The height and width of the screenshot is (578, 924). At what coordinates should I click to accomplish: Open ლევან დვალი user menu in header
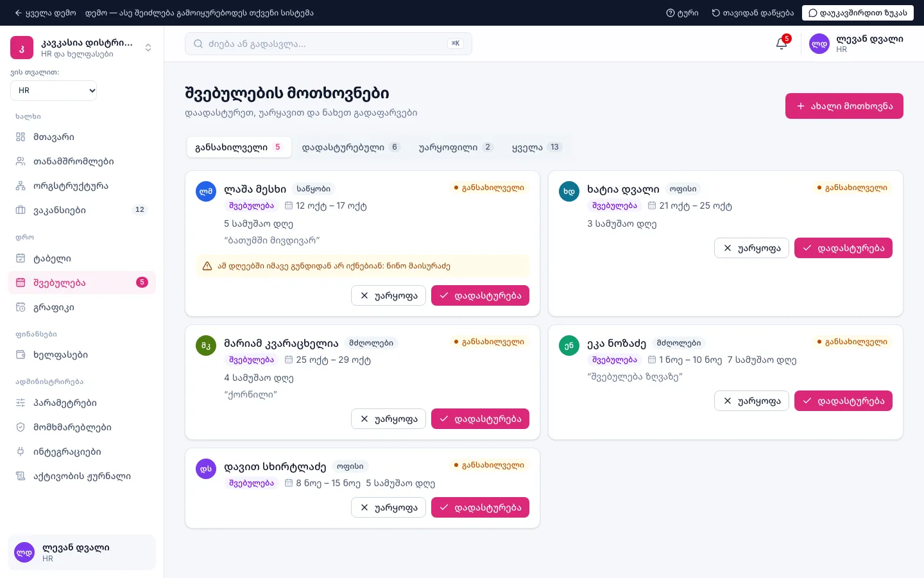pyautogui.click(x=856, y=44)
